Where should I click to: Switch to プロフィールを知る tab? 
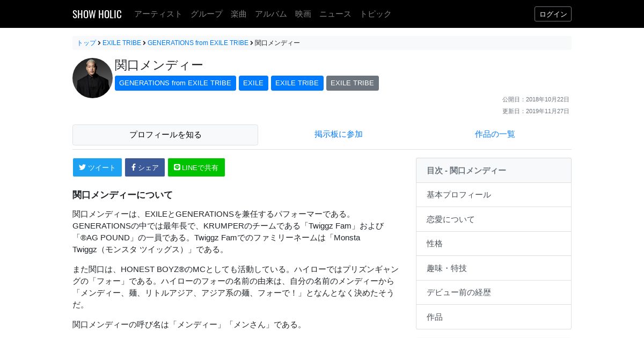click(165, 135)
